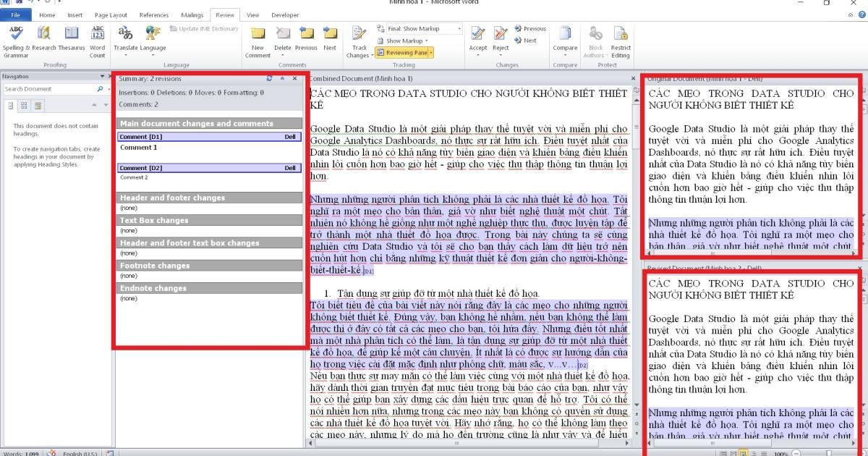Jump to Previous change in Changes group
The height and width of the screenshot is (456, 868).
pos(531,29)
